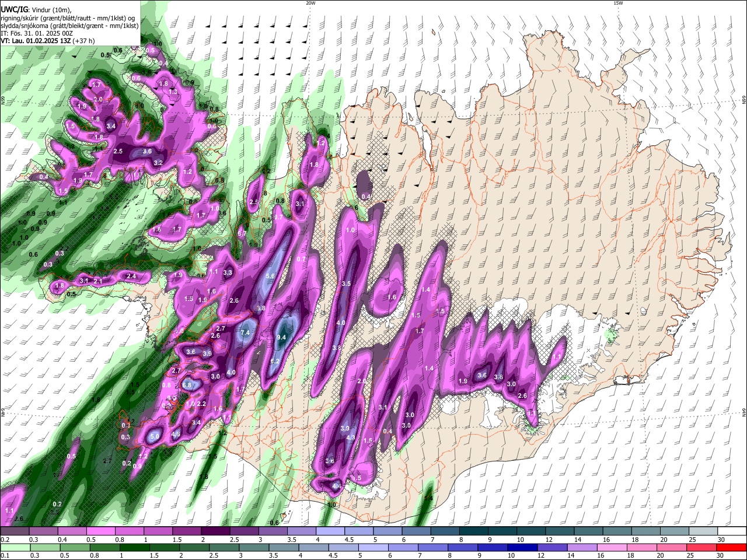Click the "20W" longitude label
Image resolution: width=747 pixels, height=560 pixels.
(310, 3)
